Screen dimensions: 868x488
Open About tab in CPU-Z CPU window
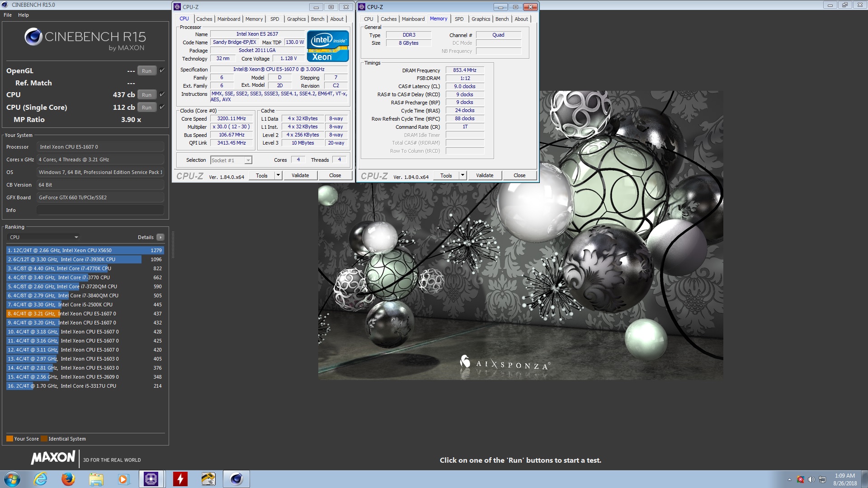click(337, 19)
